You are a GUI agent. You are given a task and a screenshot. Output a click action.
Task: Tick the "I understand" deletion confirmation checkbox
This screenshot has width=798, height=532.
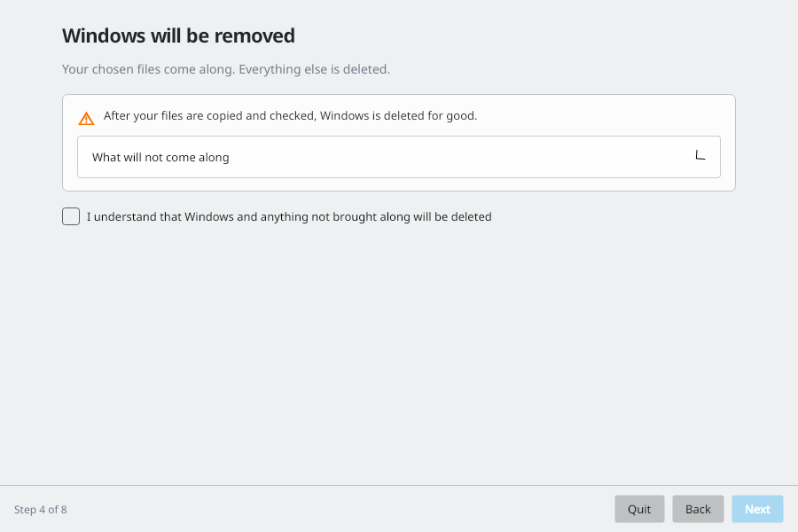tap(71, 216)
